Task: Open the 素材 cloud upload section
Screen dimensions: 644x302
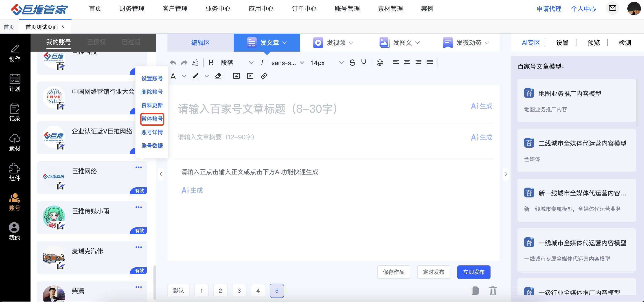Action: click(x=15, y=142)
